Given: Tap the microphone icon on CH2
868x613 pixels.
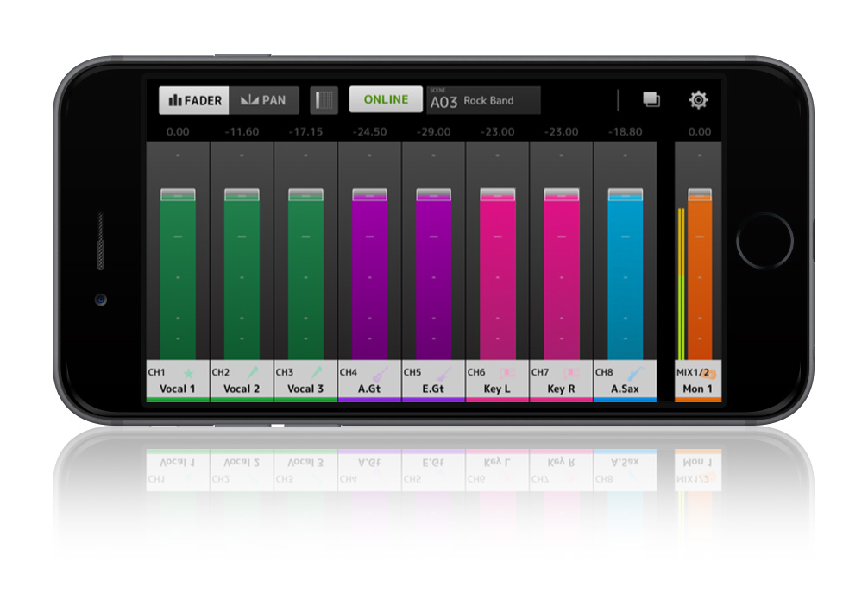Looking at the screenshot, I should (x=253, y=372).
